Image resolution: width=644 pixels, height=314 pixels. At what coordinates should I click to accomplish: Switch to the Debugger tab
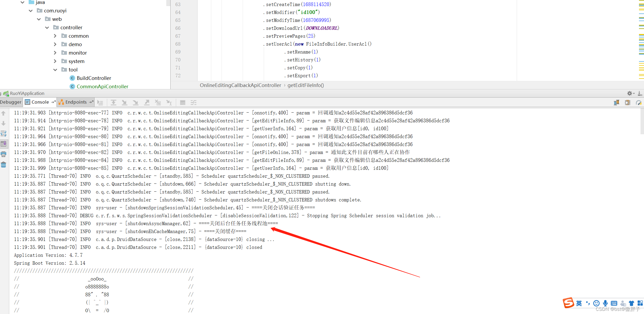coord(11,102)
